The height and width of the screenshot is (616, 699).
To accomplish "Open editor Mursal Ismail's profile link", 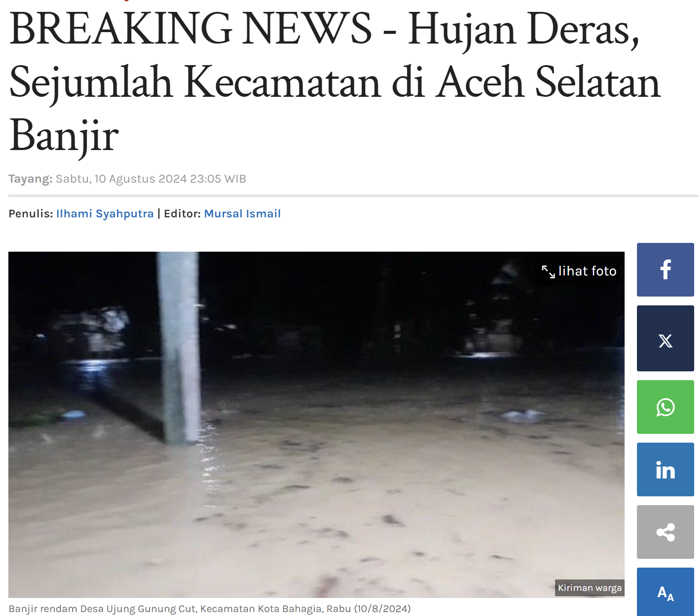I will click(x=242, y=213).
